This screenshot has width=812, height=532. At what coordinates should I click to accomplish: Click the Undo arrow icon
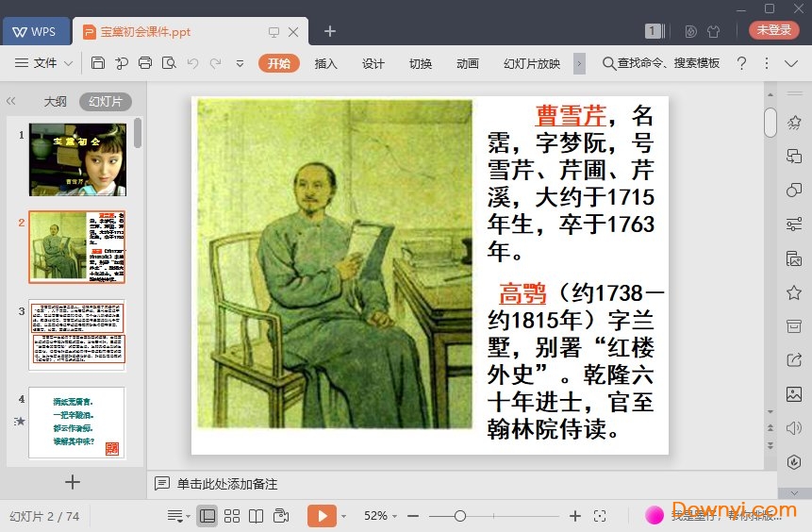coord(192,63)
